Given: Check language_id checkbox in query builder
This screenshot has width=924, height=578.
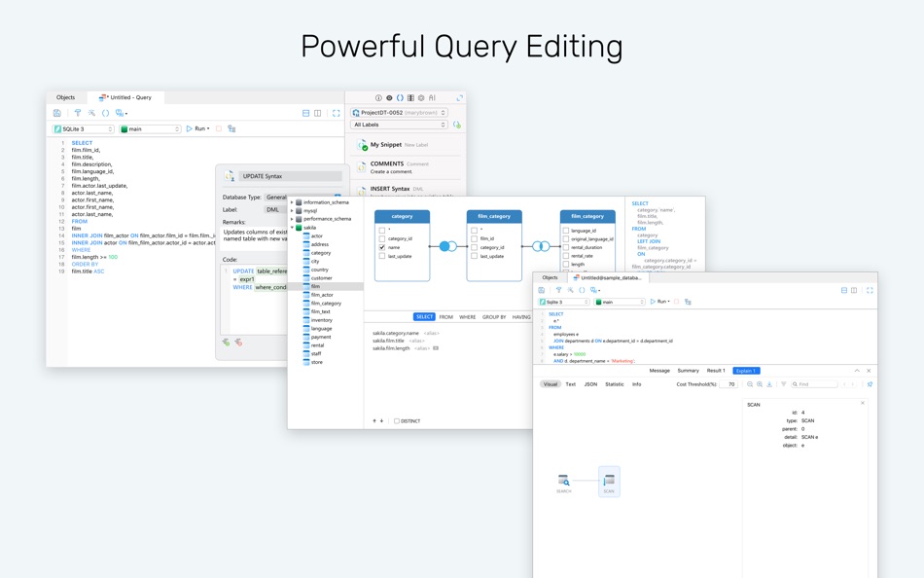Looking at the screenshot, I should 566,231.
